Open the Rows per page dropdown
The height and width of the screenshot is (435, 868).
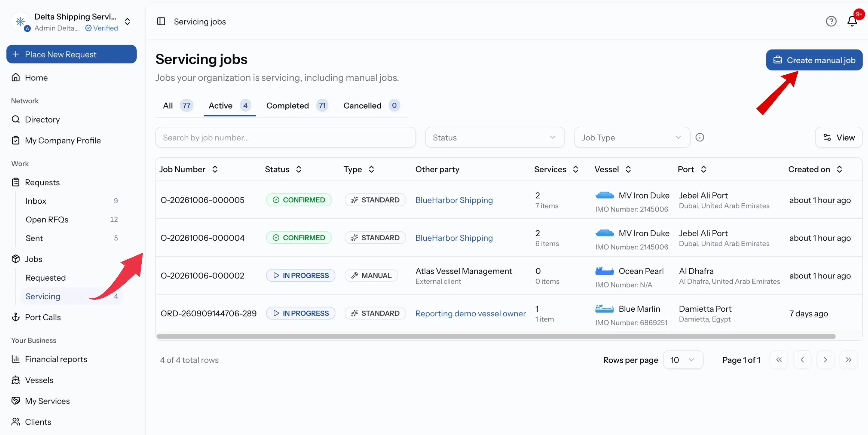coord(683,360)
